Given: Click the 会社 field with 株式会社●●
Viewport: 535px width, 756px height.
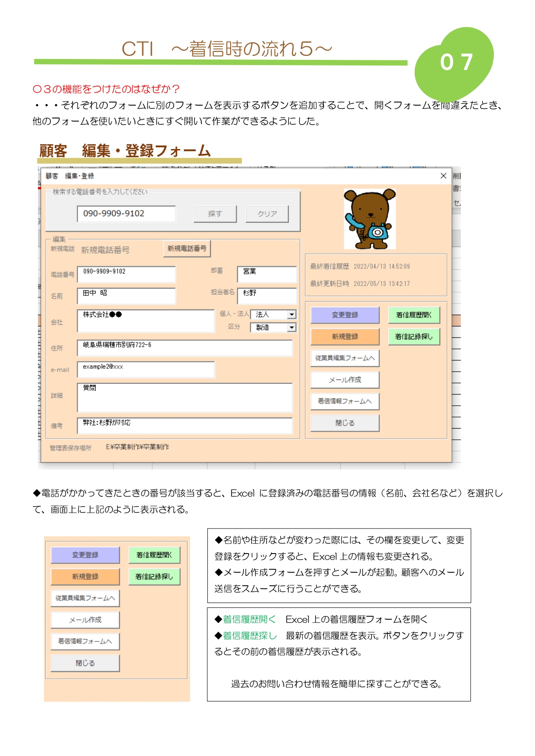Looking at the screenshot, I should coord(146,321).
